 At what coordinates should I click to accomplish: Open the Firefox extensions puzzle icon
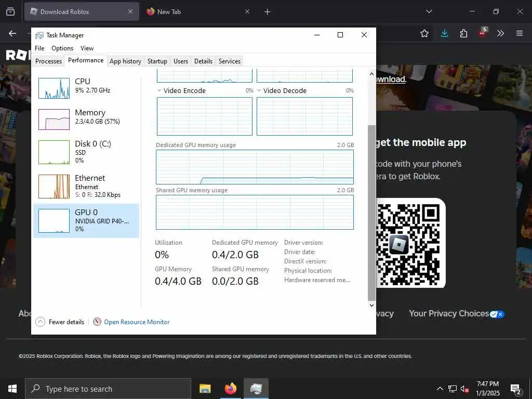(x=463, y=33)
